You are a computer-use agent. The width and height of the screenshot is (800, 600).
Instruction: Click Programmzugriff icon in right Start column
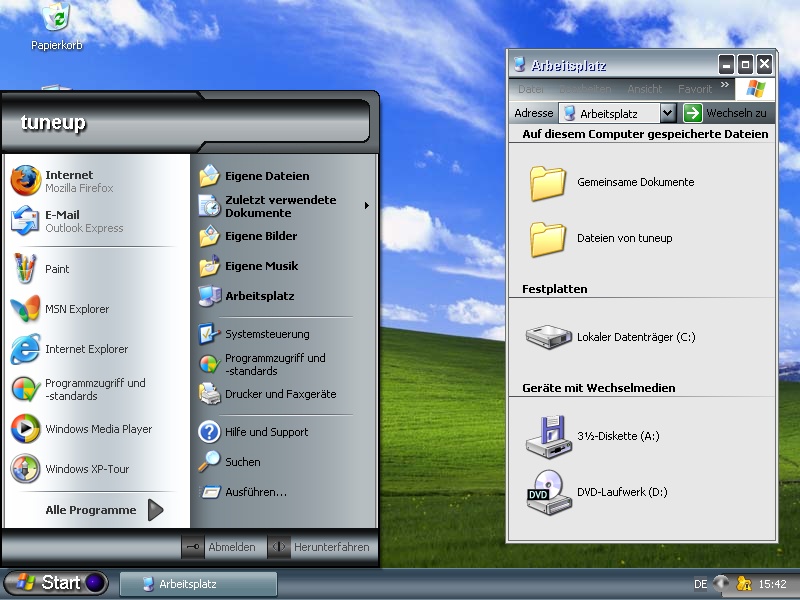pos(209,364)
